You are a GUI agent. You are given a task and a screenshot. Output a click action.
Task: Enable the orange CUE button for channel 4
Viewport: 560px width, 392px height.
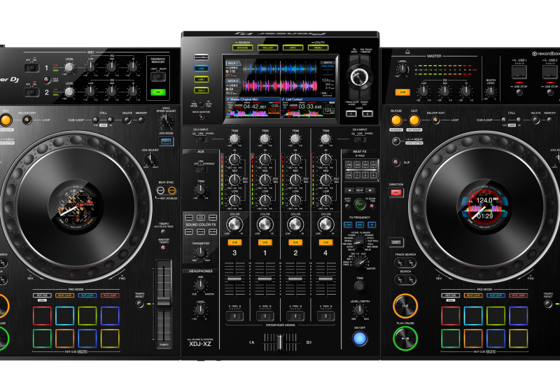[x=325, y=242]
